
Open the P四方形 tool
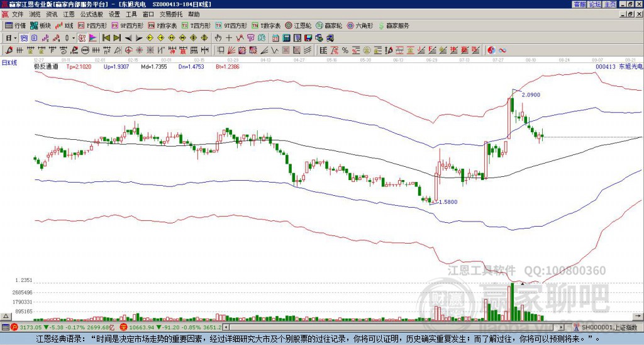(x=92, y=25)
